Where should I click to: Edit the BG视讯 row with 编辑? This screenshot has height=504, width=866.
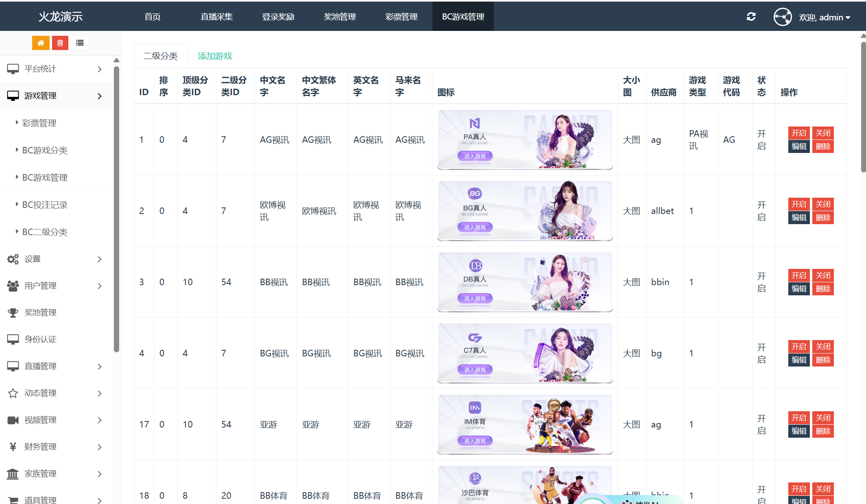point(798,360)
